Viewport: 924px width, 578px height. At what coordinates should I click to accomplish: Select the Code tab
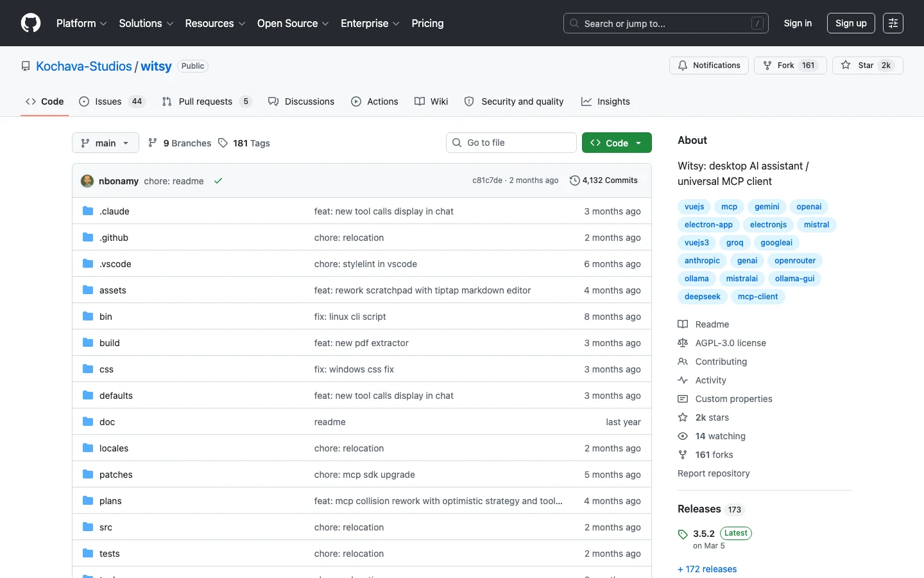(x=44, y=101)
